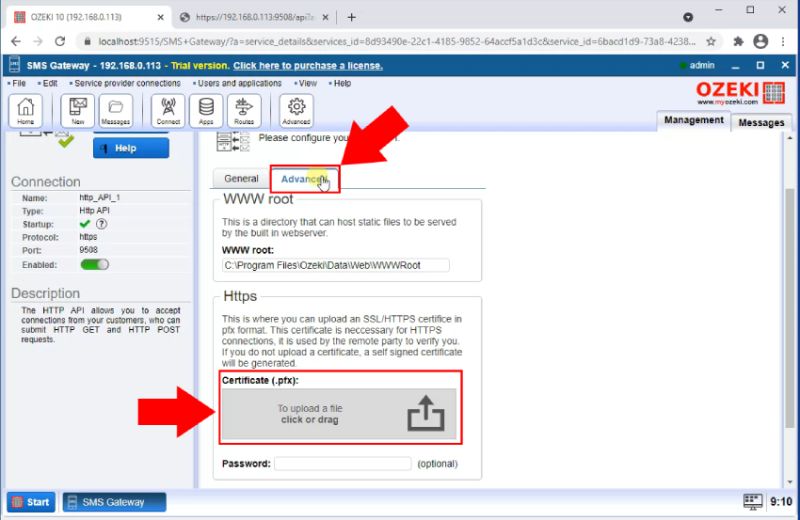Click the purchase a license link
The image size is (800, 520).
308,66
